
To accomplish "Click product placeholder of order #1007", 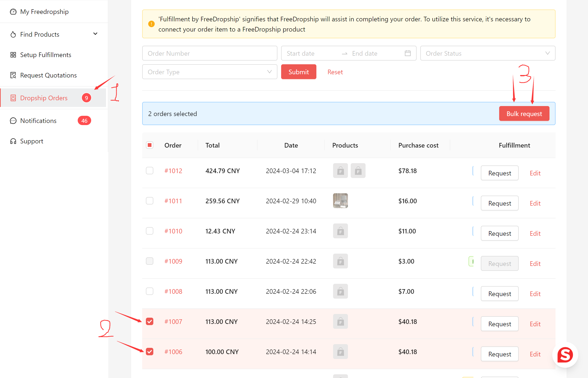I will (341, 322).
